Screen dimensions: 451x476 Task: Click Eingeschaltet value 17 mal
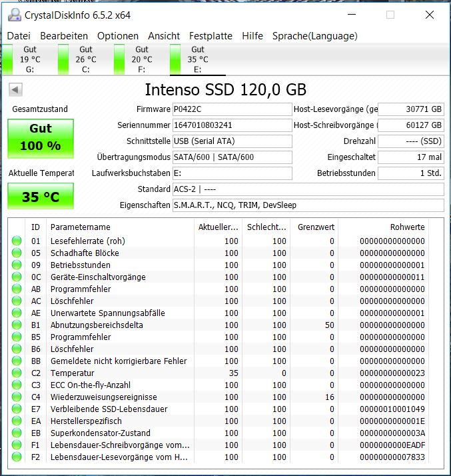coord(411,157)
